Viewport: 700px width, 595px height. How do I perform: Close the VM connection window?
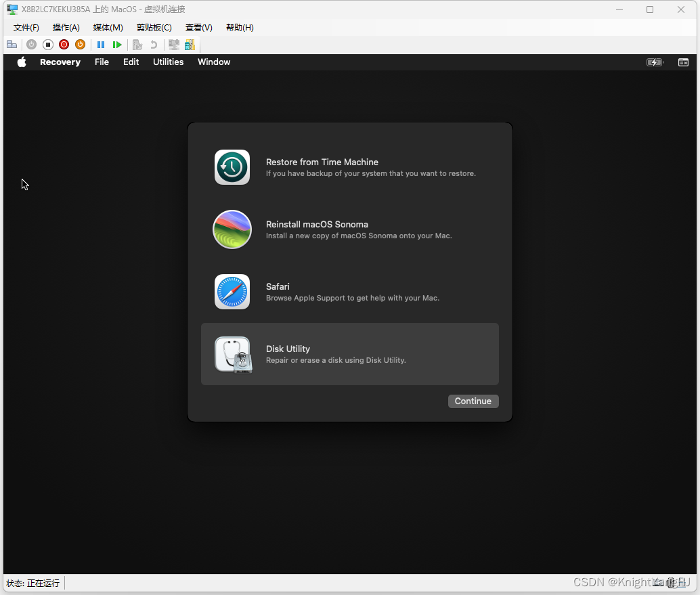681,9
